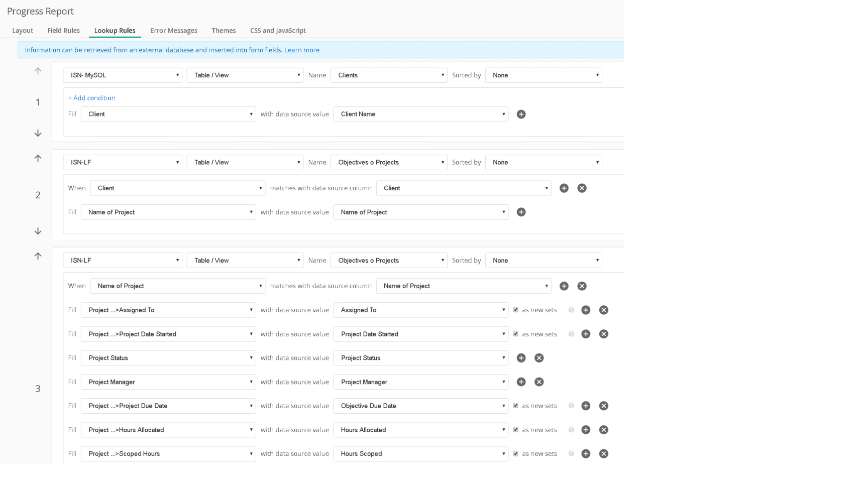Move lookup rule 2 up with arrow

pyautogui.click(x=38, y=158)
